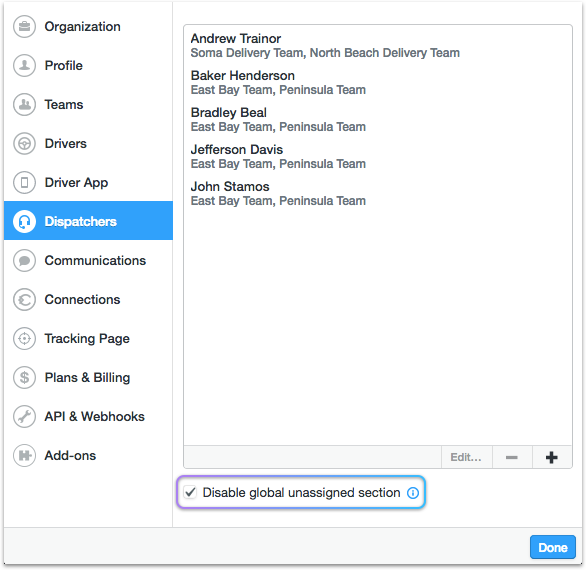The height and width of the screenshot is (570, 586).
Task: Click the Profile person icon
Action: click(x=24, y=65)
